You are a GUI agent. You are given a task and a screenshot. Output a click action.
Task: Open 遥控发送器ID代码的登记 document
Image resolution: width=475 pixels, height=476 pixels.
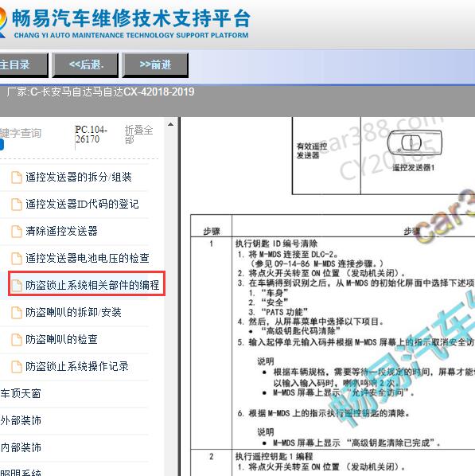pos(82,204)
